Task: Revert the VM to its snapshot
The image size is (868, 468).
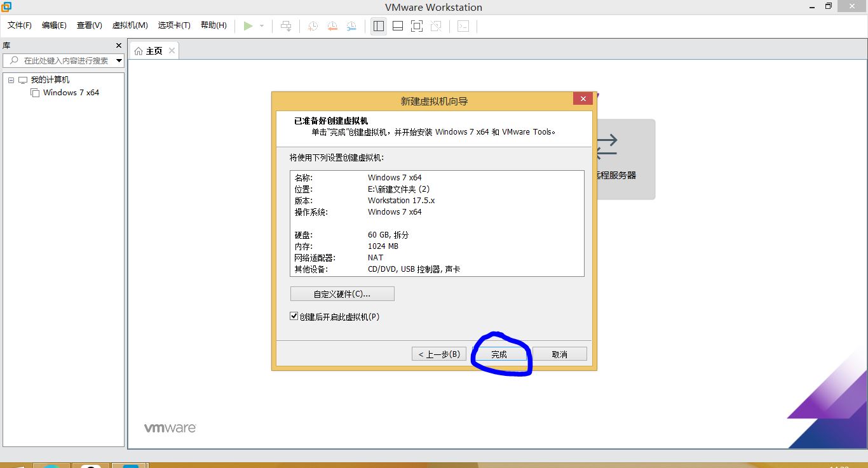Action: tap(331, 26)
